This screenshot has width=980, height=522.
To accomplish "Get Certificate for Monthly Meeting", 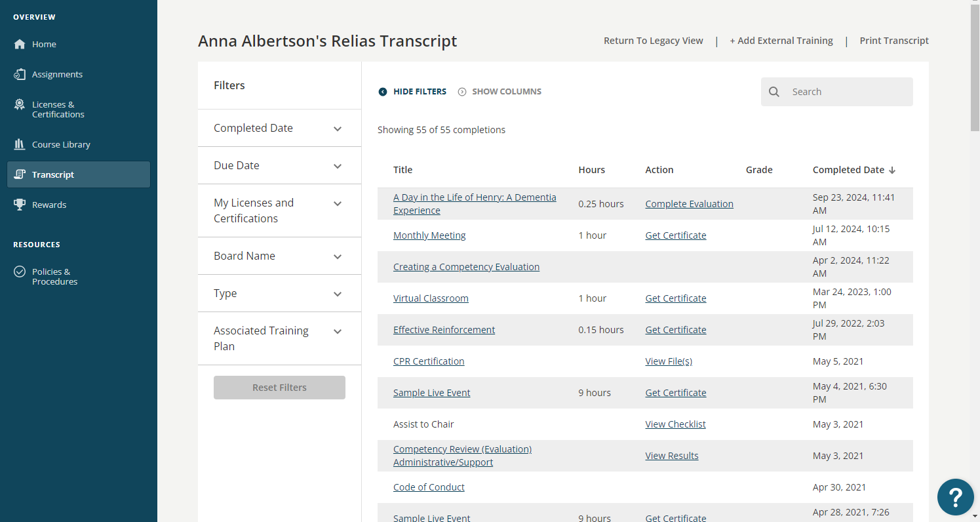I will [675, 235].
